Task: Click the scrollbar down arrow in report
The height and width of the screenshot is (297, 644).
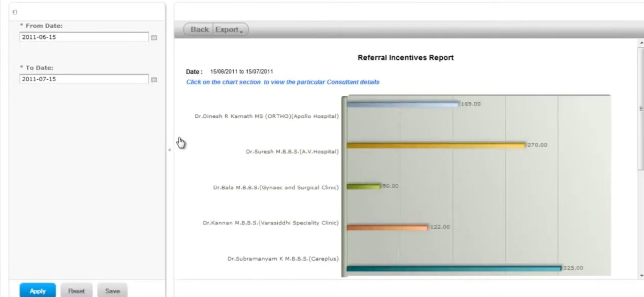Action: pyautogui.click(x=641, y=276)
